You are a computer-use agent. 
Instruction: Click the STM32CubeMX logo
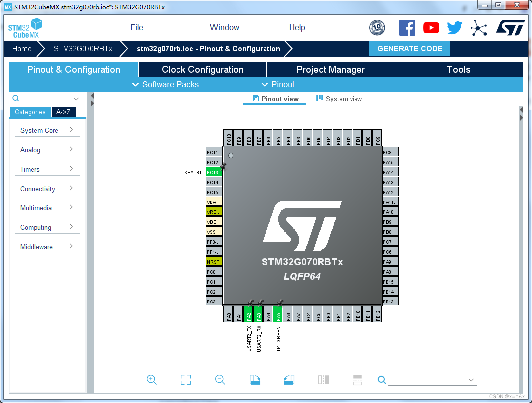25,28
